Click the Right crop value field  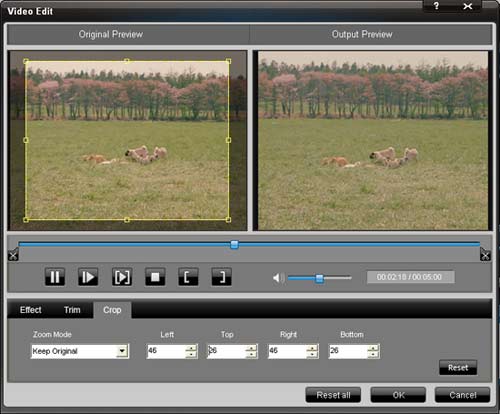point(287,351)
